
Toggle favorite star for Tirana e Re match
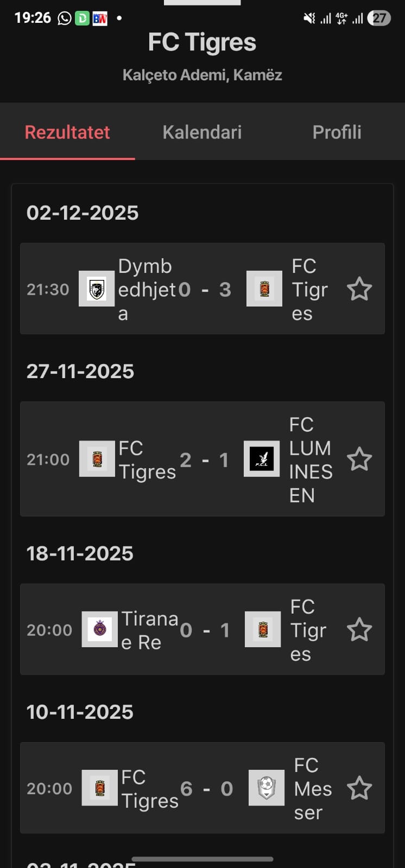(359, 630)
